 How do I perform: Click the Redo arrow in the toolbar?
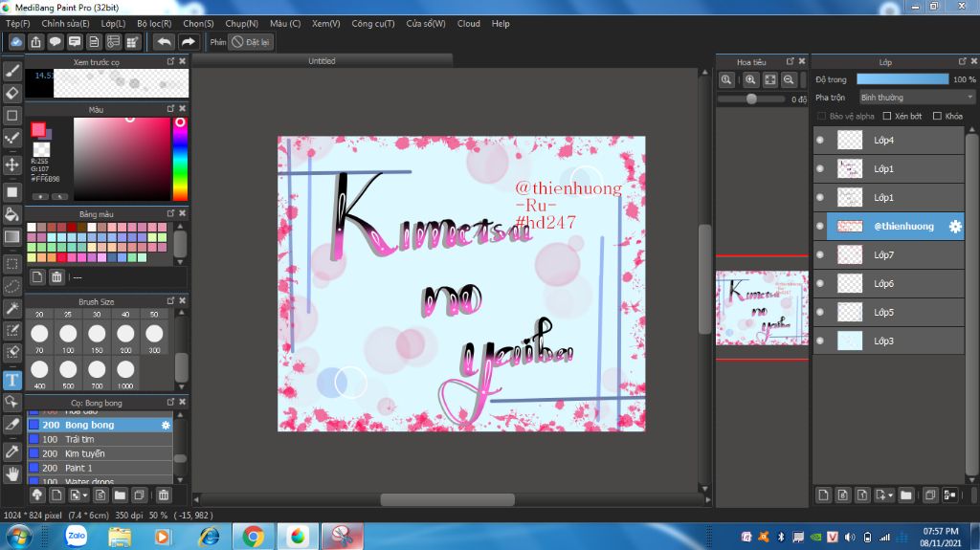188,42
